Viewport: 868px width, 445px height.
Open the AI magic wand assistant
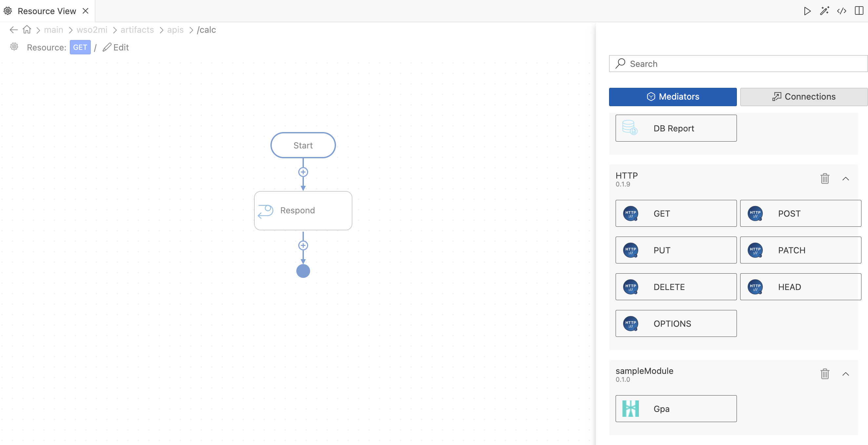pos(824,11)
